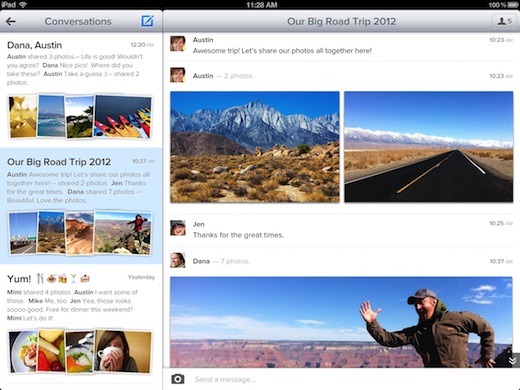The height and width of the screenshot is (390, 520).
Task: Open the Grand Canyon man waving photo
Action: coord(341,322)
